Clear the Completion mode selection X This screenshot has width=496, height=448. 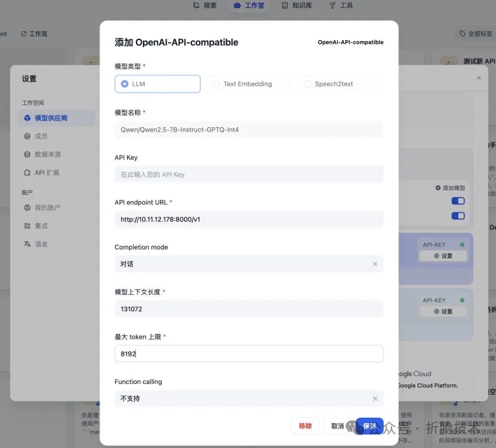point(375,264)
